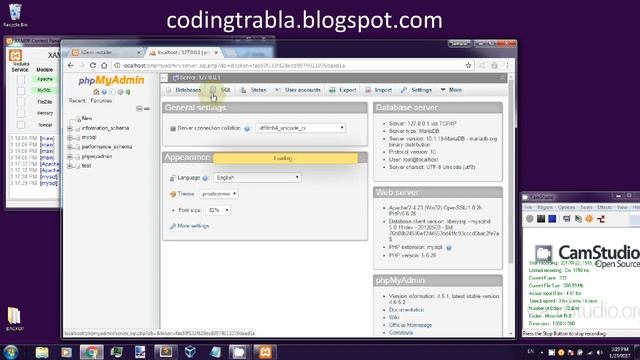Open the CamStudio Region menu
Viewport: 640px width, 360px height.
[x=544, y=207]
